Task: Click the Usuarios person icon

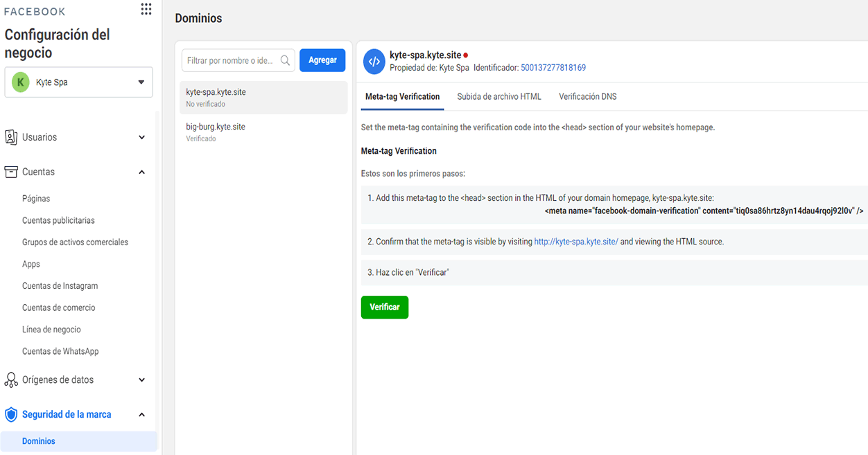Action: click(x=11, y=137)
